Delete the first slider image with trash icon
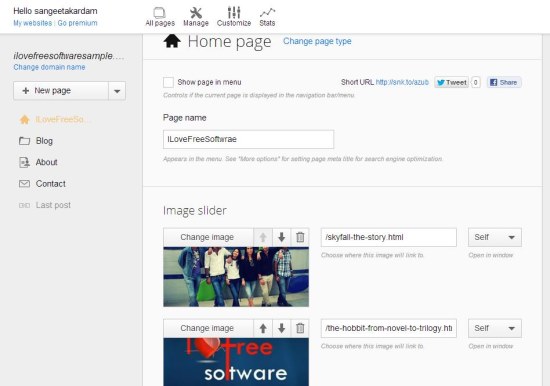Image resolution: width=550 pixels, height=386 pixels. (x=300, y=237)
